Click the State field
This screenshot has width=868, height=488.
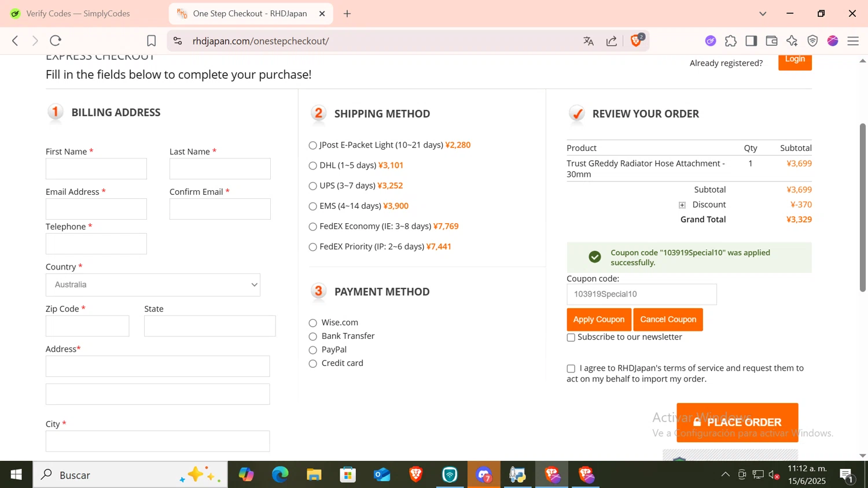point(210,326)
